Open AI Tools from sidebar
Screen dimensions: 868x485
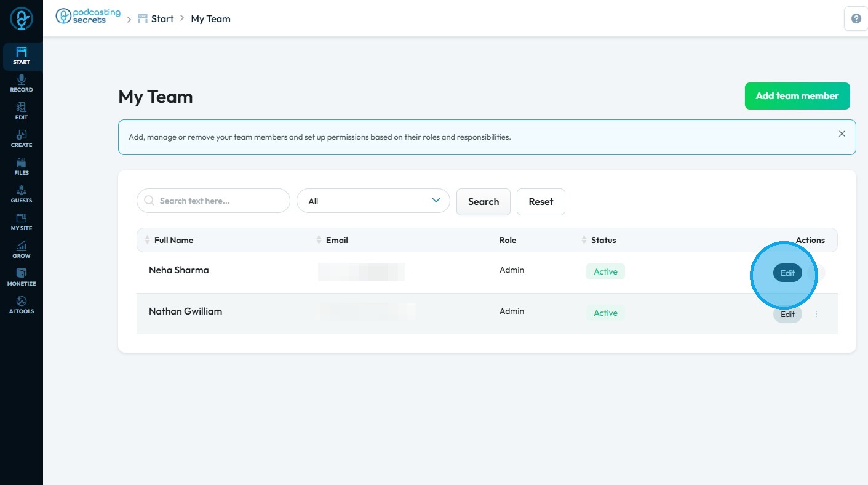click(x=21, y=305)
